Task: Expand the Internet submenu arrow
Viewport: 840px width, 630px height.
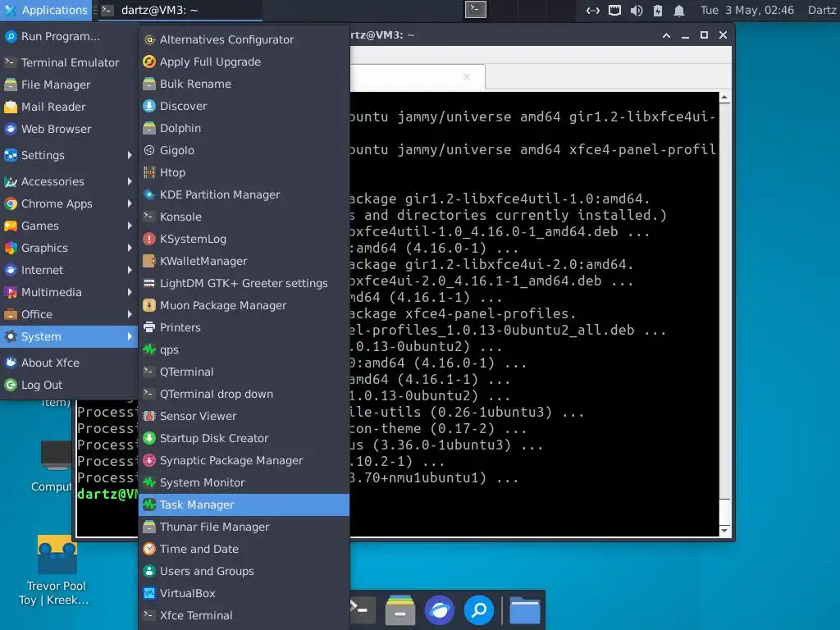Action: coord(130,270)
